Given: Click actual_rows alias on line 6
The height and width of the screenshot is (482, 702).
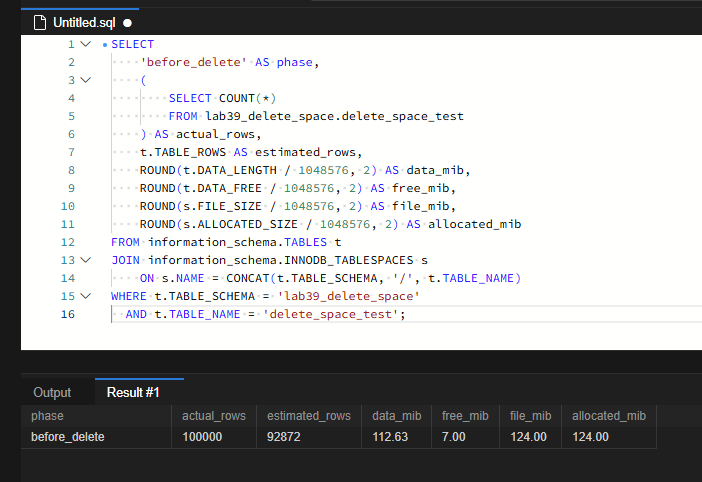Looking at the screenshot, I should click(x=215, y=134).
